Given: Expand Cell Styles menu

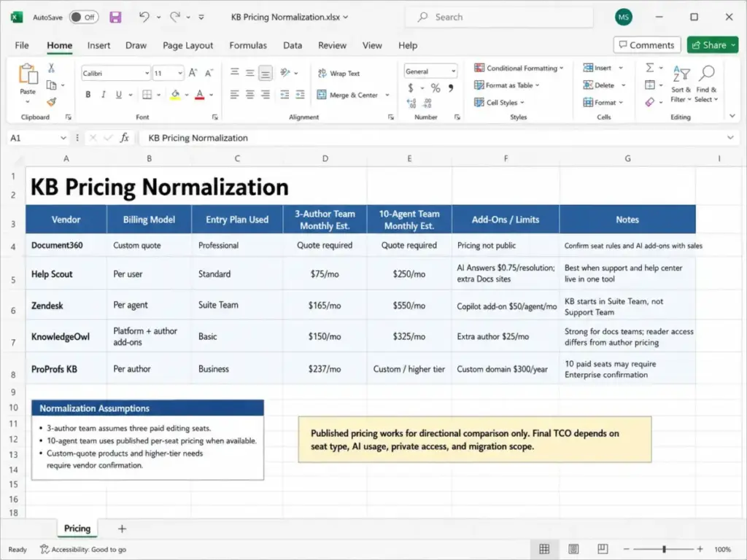Looking at the screenshot, I should pyautogui.click(x=499, y=102).
